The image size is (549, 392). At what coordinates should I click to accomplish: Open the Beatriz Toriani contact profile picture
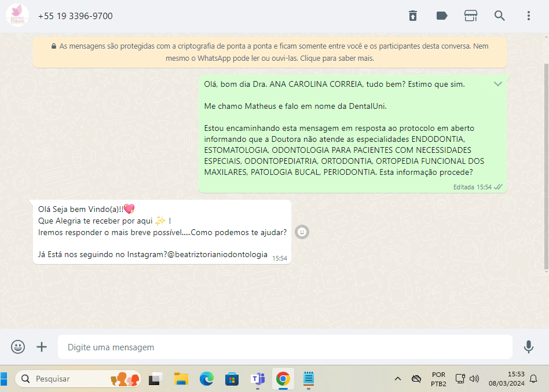(17, 16)
